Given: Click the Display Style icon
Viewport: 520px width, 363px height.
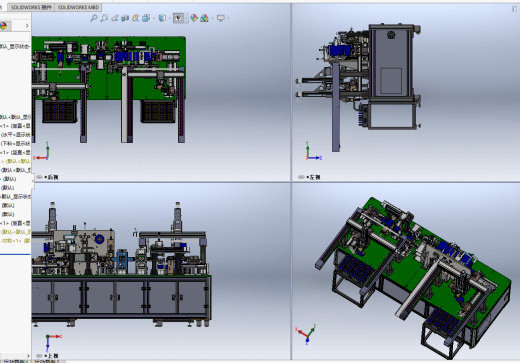Looking at the screenshot, I should pos(162,18).
